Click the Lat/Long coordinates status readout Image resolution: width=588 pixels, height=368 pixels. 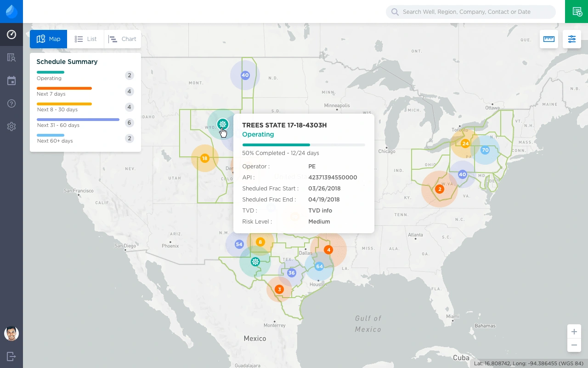tap(529, 363)
